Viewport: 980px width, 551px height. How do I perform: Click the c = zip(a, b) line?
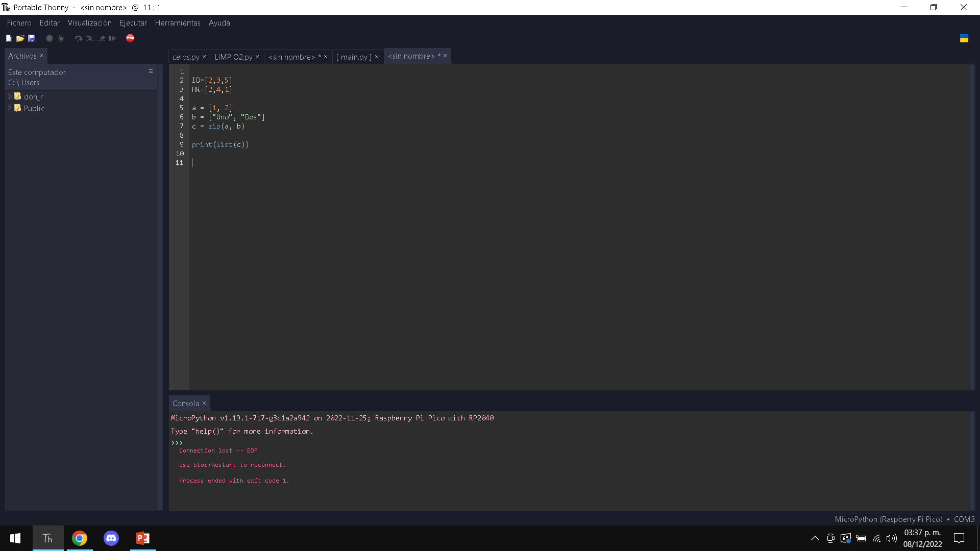pos(218,126)
